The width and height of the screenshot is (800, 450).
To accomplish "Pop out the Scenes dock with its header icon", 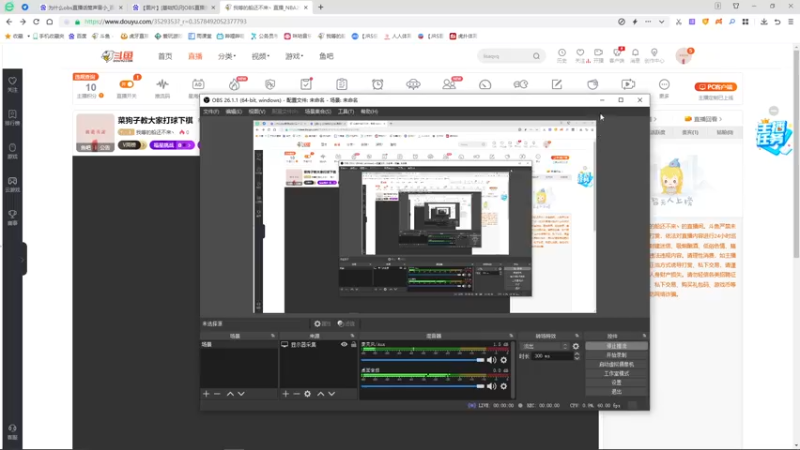I will click(273, 336).
